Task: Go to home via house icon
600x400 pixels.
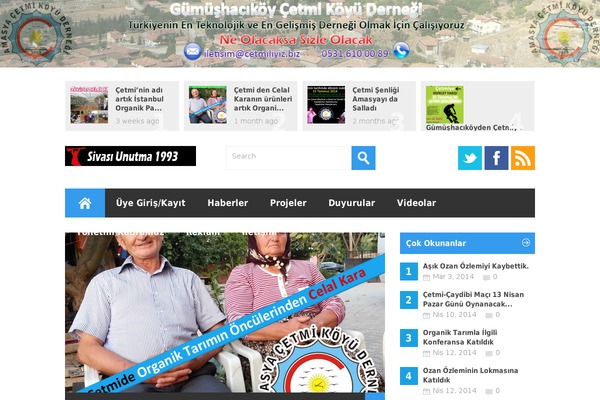Action: [x=85, y=203]
